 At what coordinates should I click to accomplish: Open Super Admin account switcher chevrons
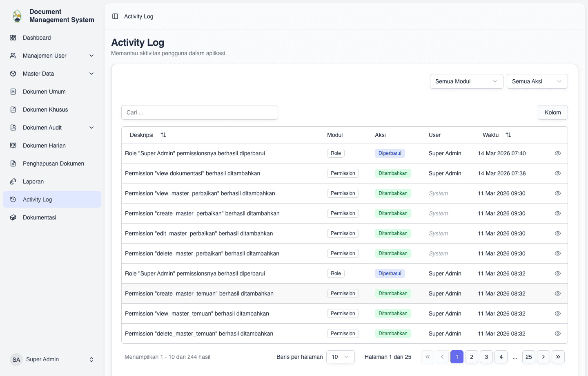tap(91, 360)
